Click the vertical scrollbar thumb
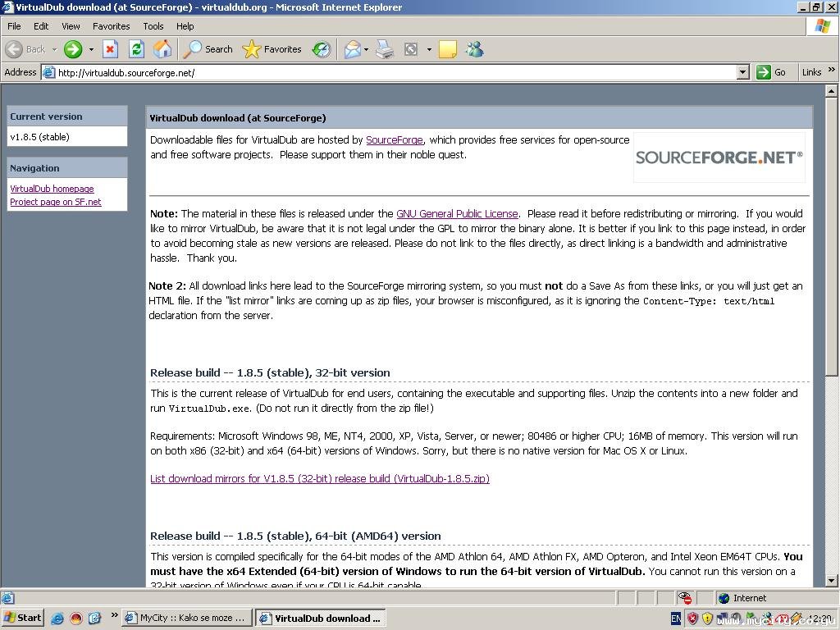The image size is (840, 630). 831,237
